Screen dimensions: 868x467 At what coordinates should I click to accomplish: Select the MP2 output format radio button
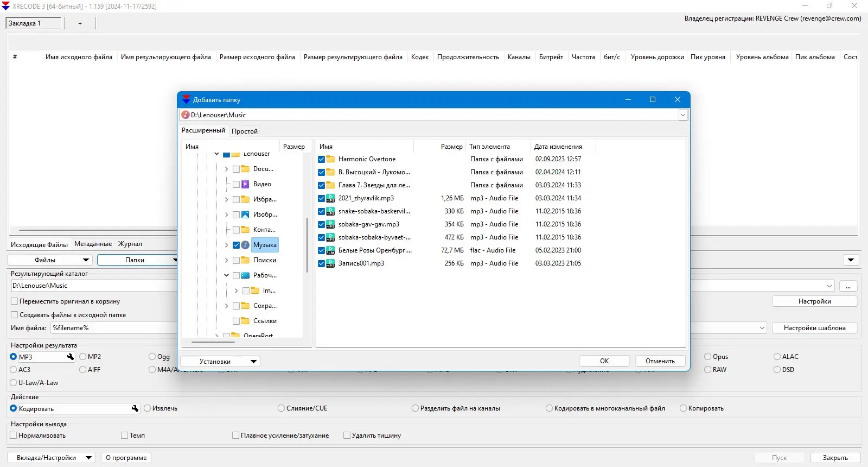pyautogui.click(x=83, y=357)
